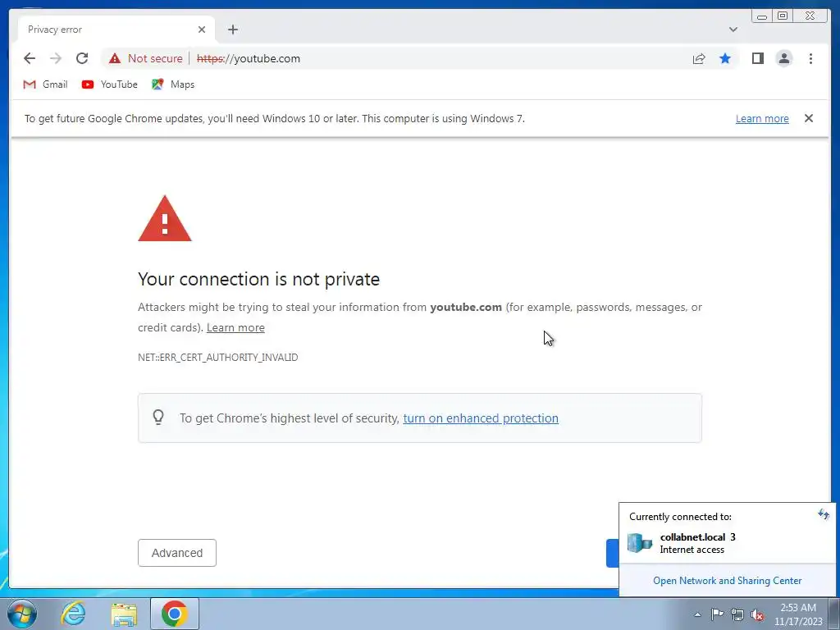
Task: Click the Chrome taskbar icon
Action: click(174, 614)
